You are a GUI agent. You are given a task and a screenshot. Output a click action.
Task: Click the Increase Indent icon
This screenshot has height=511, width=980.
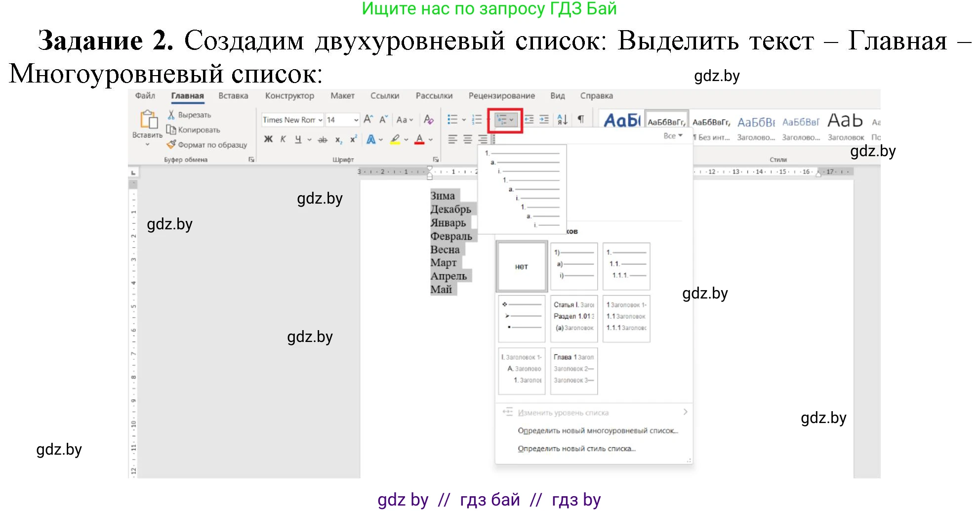tap(545, 119)
